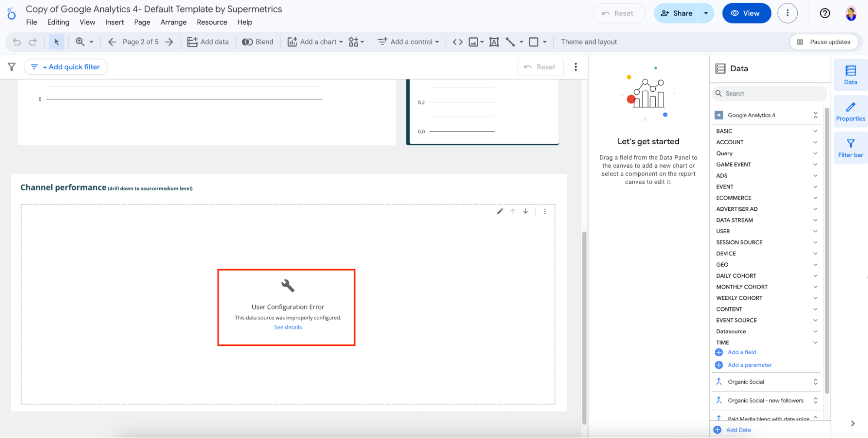Click the See details link
This screenshot has height=438, width=868.
click(287, 327)
